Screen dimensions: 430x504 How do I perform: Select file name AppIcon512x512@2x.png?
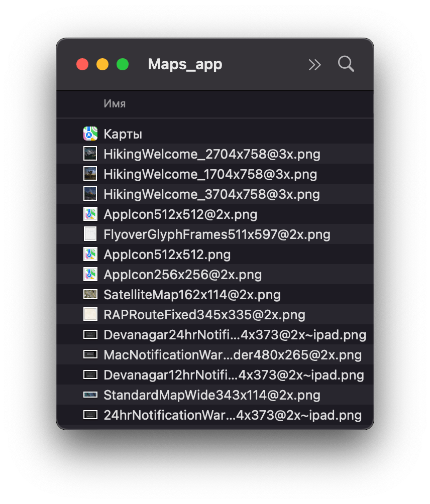tap(180, 214)
